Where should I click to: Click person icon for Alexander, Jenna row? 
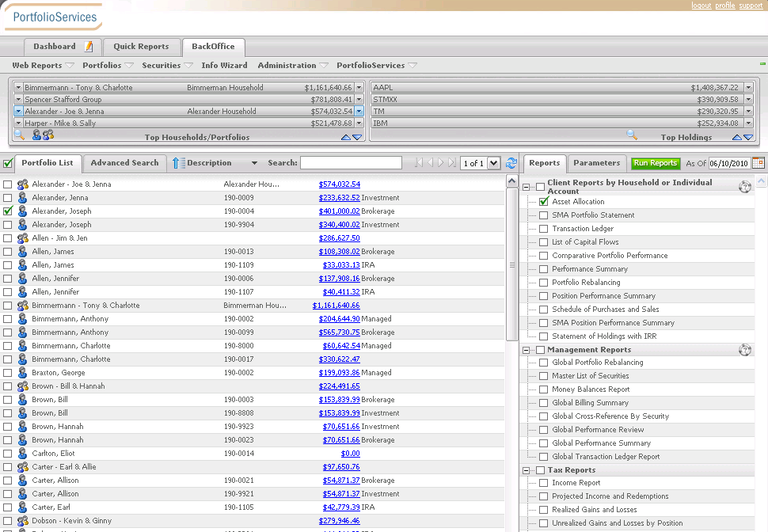coord(22,198)
